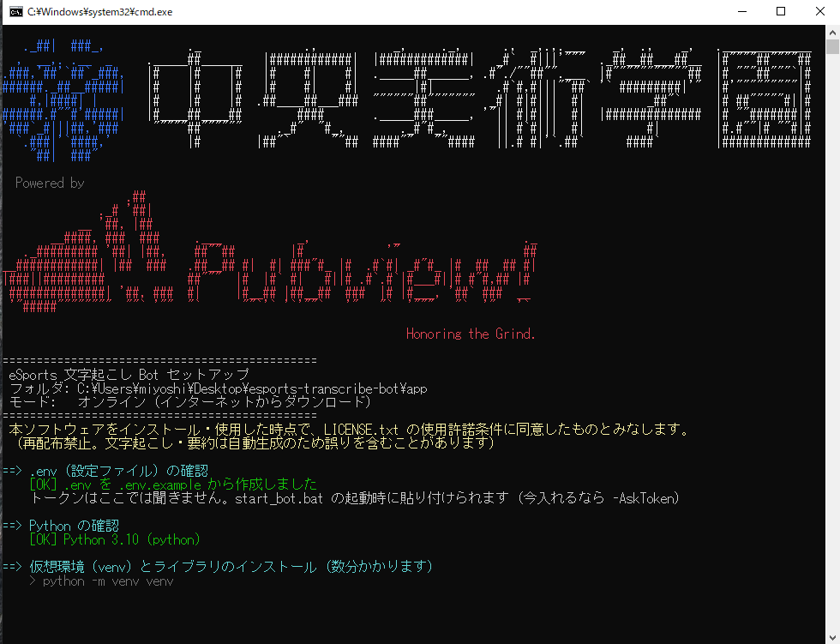This screenshot has width=840, height=644.
Task: Click the 'モード: オンライン' line
Action: [x=190, y=402]
